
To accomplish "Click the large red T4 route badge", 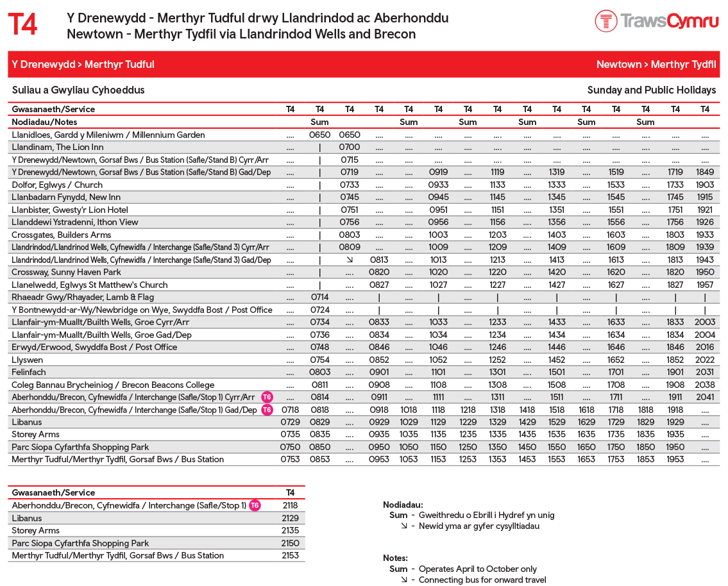I will 23,25.
